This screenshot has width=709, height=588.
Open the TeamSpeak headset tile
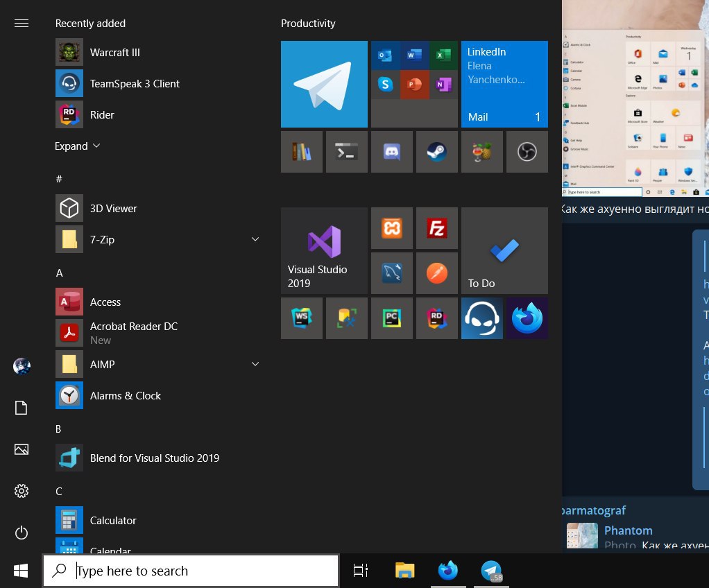click(x=482, y=318)
